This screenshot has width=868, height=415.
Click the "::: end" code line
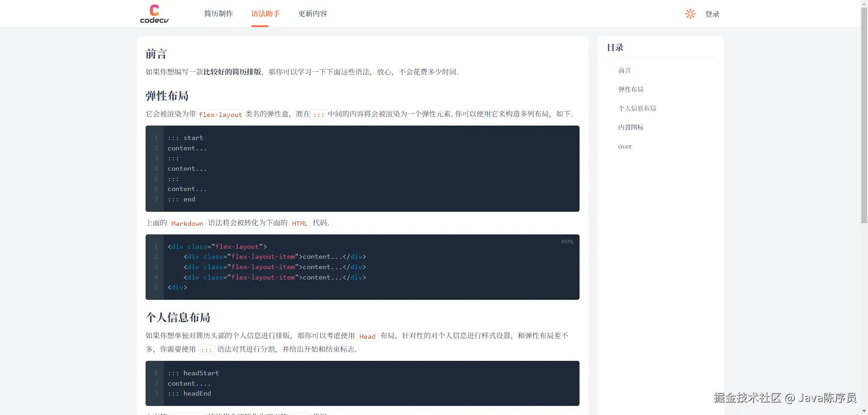pyautogui.click(x=181, y=199)
